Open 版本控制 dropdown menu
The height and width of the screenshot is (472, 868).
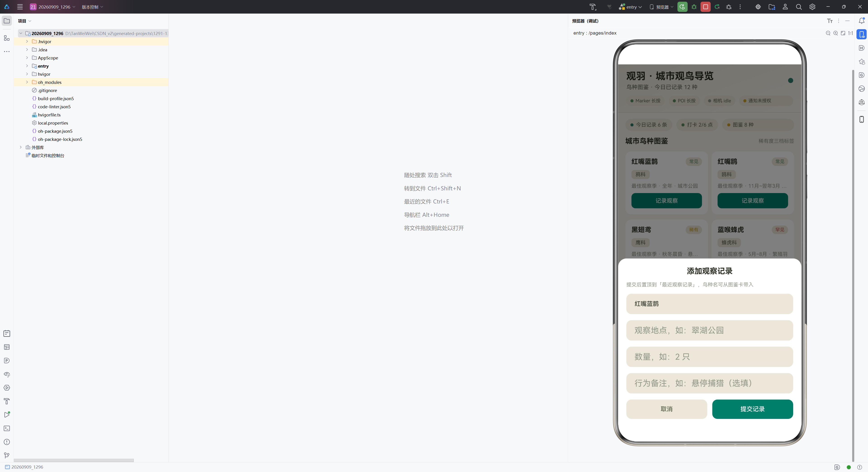pyautogui.click(x=92, y=7)
